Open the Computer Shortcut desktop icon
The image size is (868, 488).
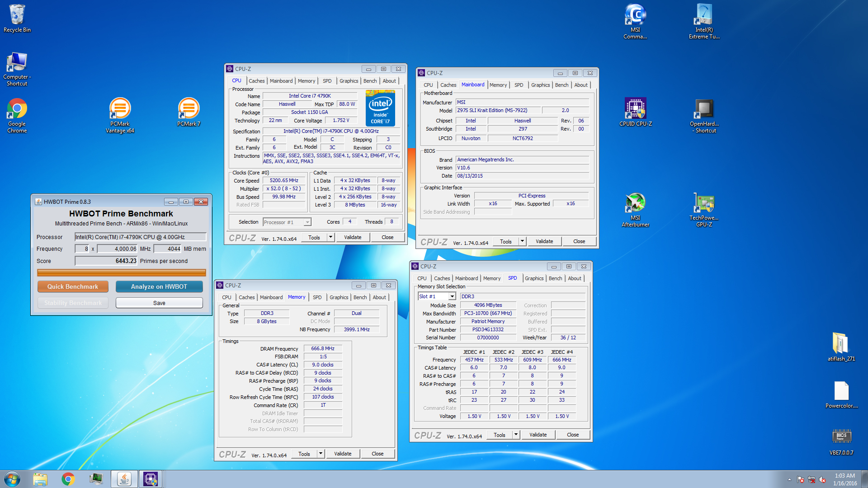click(x=17, y=69)
